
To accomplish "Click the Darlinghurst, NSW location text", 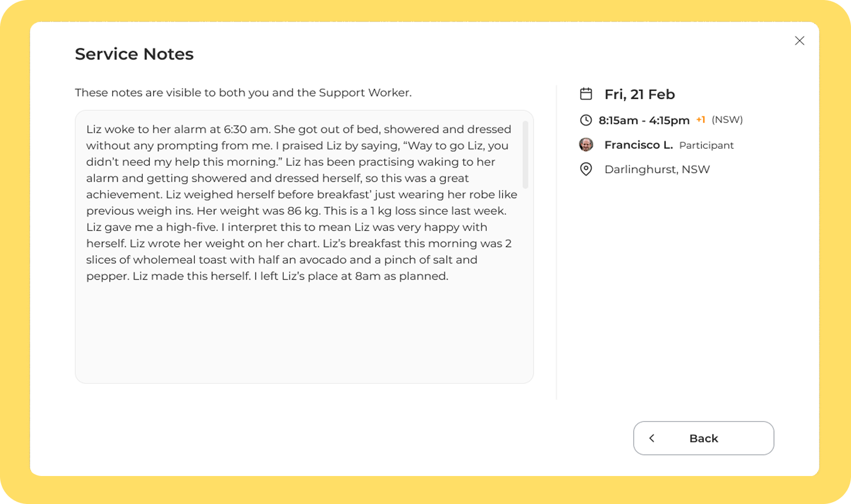I will pos(657,169).
